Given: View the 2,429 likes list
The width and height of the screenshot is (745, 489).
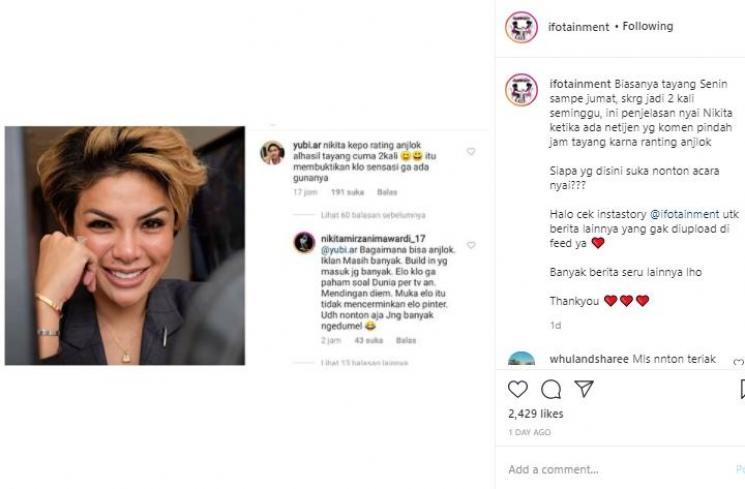Looking at the screenshot, I should coord(536,413).
